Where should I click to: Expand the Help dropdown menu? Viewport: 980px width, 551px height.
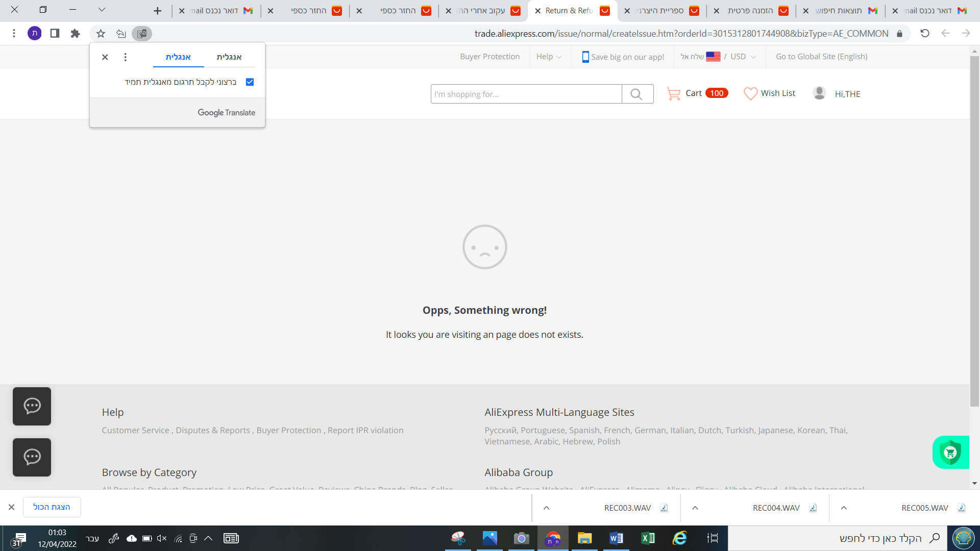549,57
